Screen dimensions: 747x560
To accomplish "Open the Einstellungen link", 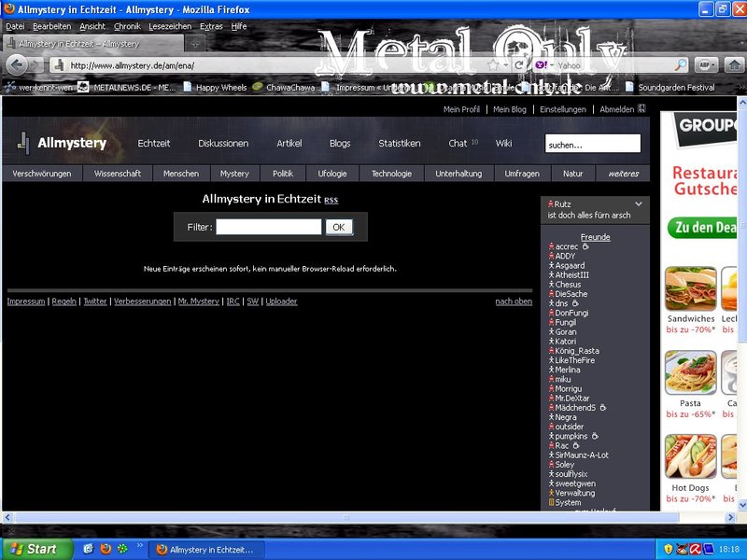I will (x=563, y=109).
